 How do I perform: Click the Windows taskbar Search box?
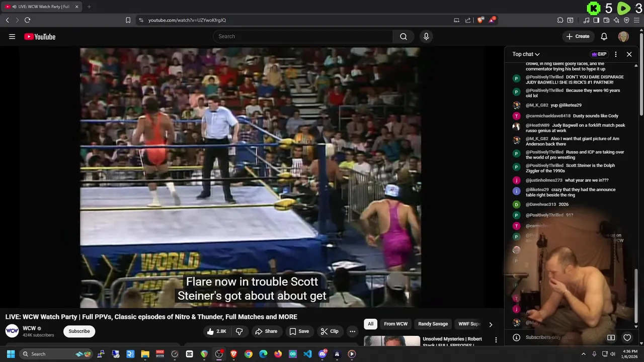pyautogui.click(x=57, y=354)
